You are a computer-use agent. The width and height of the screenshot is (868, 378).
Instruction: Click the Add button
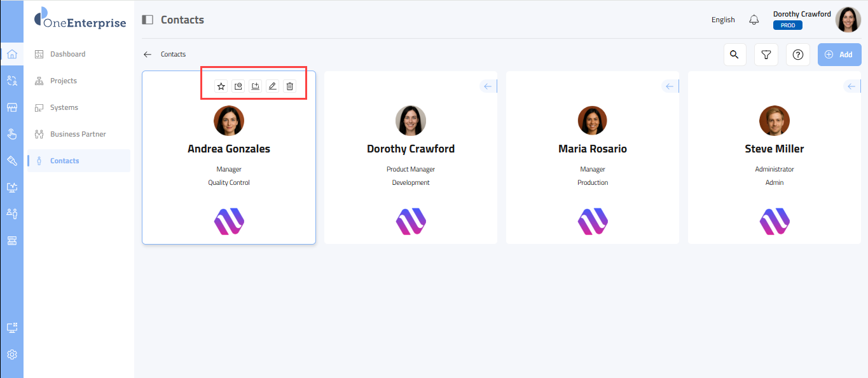pyautogui.click(x=839, y=55)
